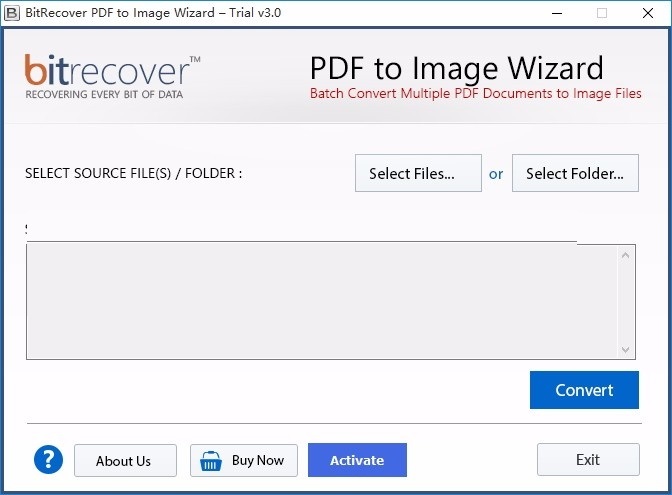Minimize the PDF to Image Wizard window
The height and width of the screenshot is (495, 672).
[x=557, y=13]
